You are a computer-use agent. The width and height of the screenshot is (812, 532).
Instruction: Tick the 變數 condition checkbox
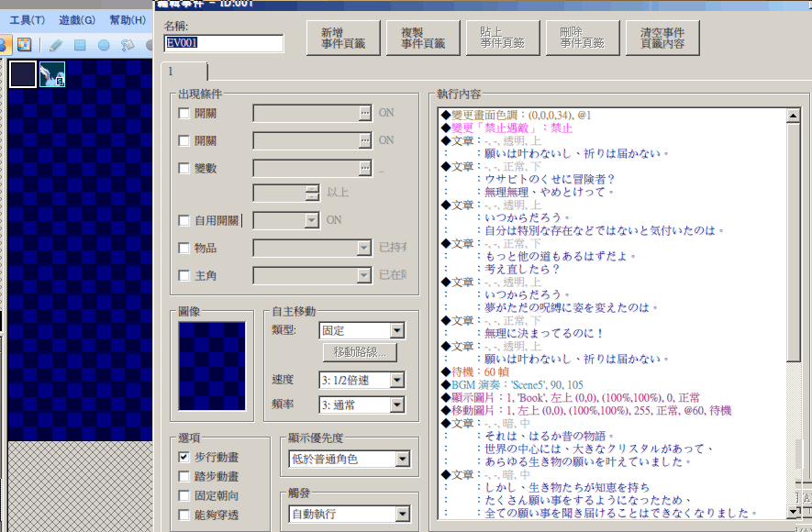pos(184,168)
